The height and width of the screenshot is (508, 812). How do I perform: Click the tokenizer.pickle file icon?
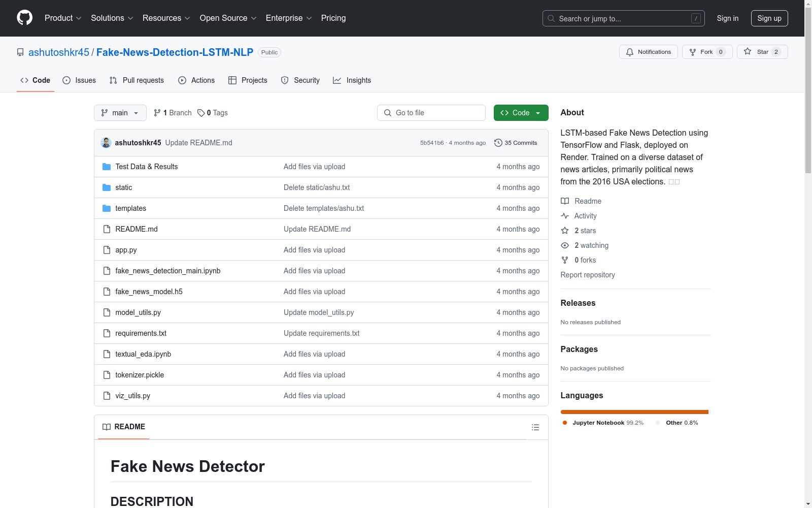click(107, 375)
